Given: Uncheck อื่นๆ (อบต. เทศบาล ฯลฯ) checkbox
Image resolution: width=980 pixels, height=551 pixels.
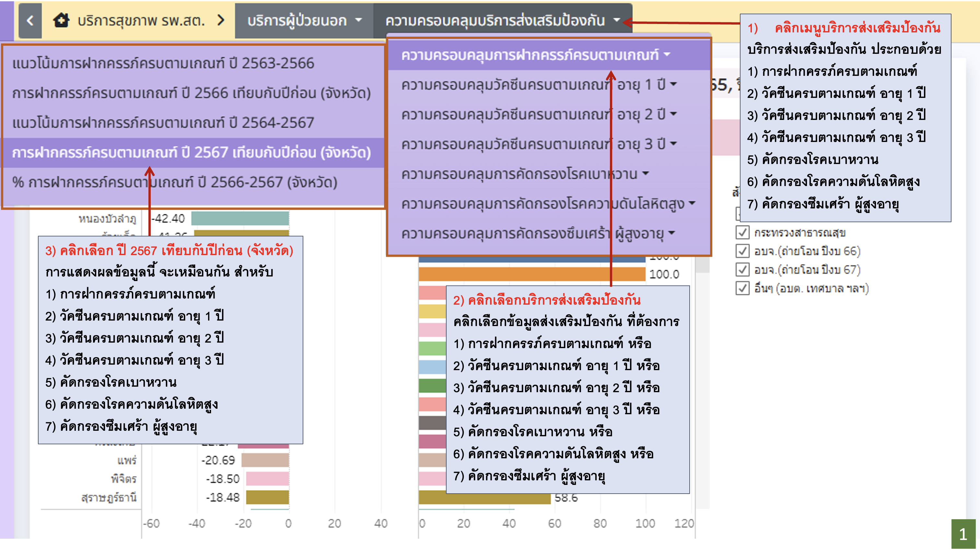Looking at the screenshot, I should tap(742, 288).
